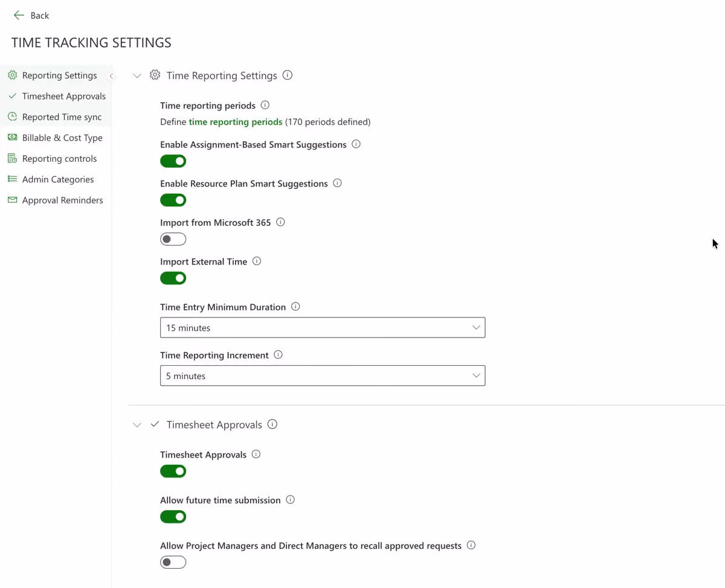Enable Import from Microsoft 365 toggle
The image size is (725, 588).
click(x=173, y=239)
